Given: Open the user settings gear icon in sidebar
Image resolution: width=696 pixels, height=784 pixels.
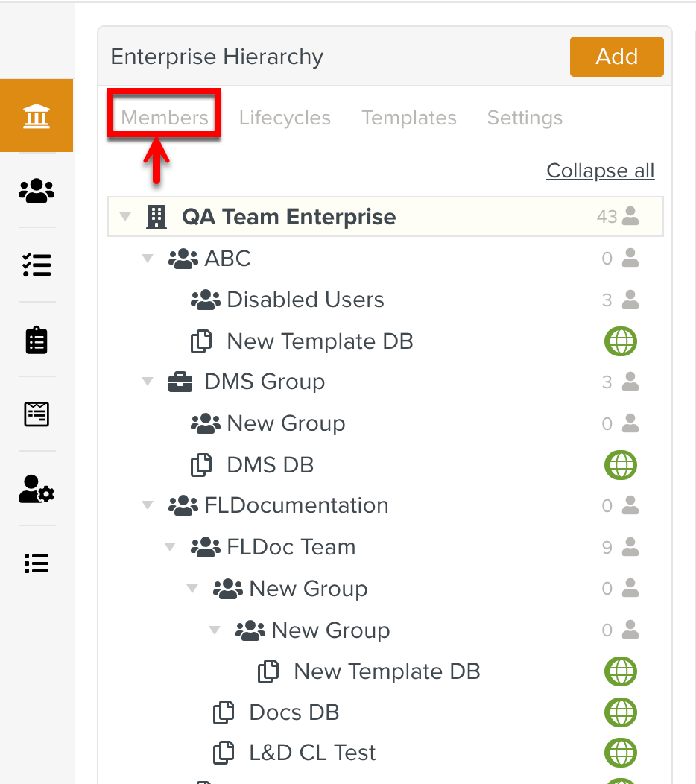Looking at the screenshot, I should click(x=37, y=489).
